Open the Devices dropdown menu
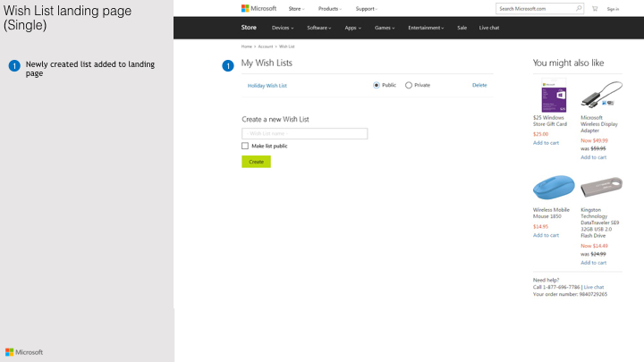The width and height of the screenshot is (644, 362). (x=283, y=28)
